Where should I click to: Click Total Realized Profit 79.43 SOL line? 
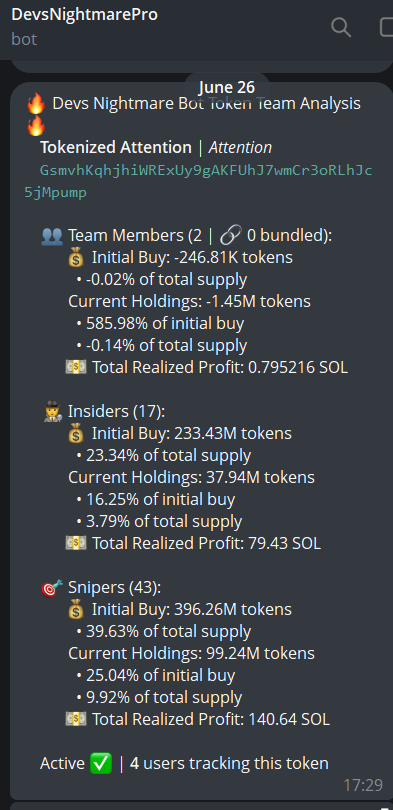(x=193, y=543)
